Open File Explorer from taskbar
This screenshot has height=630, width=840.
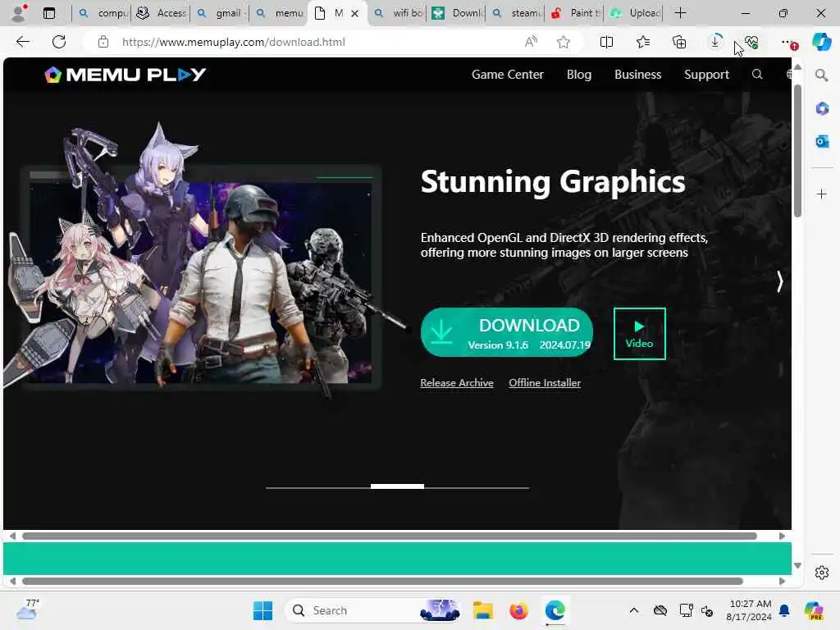(x=482, y=610)
